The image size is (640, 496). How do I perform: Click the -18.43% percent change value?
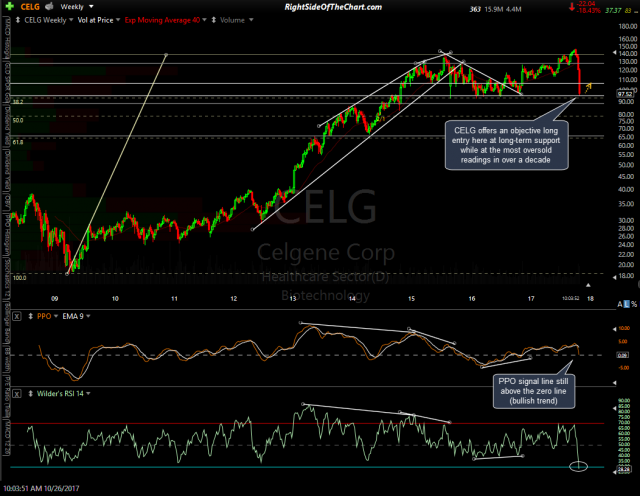click(x=588, y=10)
